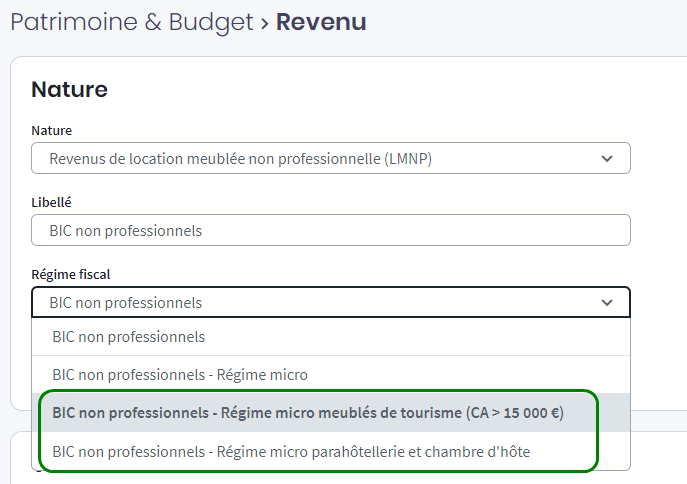Screen dimensions: 687x484
Task: Open the Nature dropdown chevron
Action: coord(606,158)
